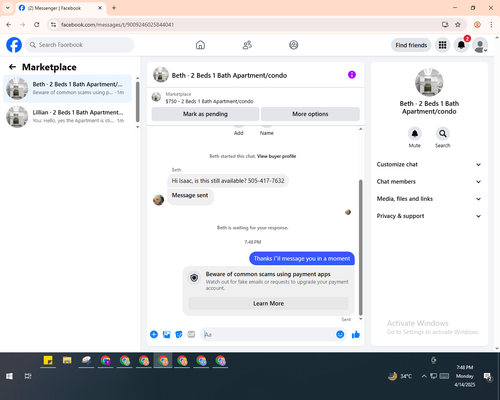Viewport: 500px width, 400px height.
Task: Open Lillian conversation in list
Action: click(x=67, y=116)
